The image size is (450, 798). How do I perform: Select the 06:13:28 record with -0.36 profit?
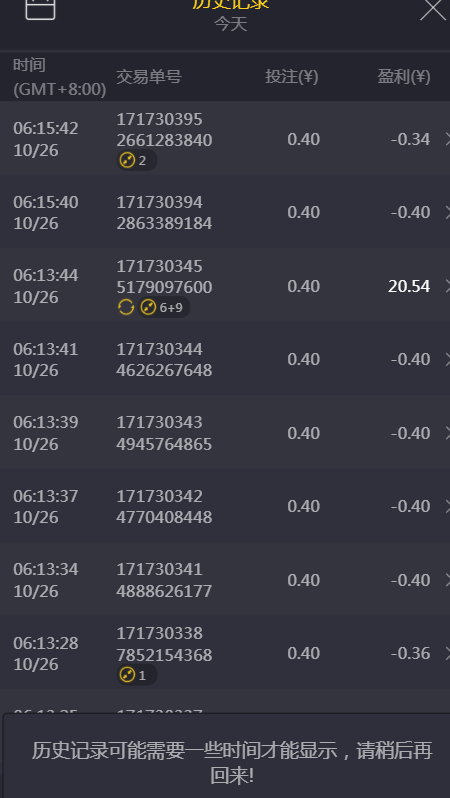(225, 653)
